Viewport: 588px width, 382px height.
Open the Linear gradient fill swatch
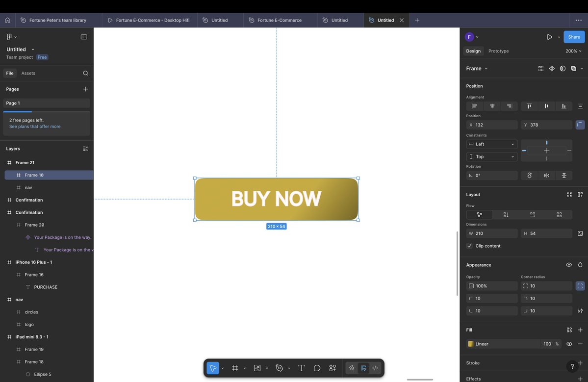[x=471, y=344]
